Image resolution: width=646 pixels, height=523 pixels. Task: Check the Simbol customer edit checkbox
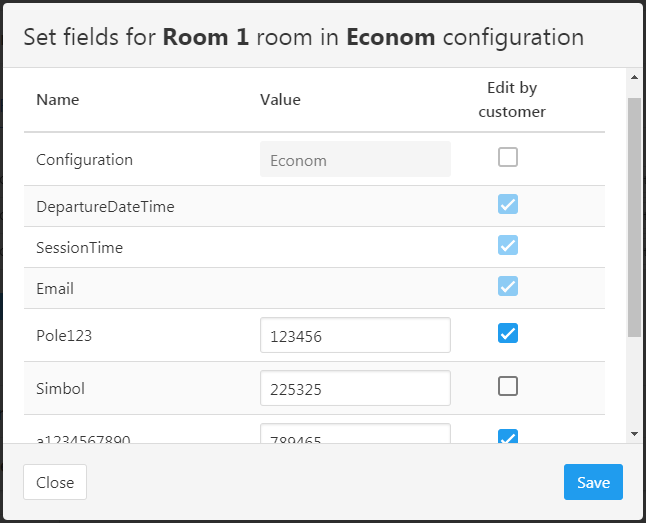(508, 386)
